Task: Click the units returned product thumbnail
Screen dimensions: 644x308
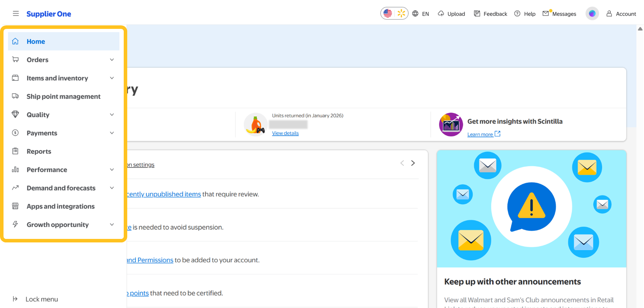Action: [256, 125]
